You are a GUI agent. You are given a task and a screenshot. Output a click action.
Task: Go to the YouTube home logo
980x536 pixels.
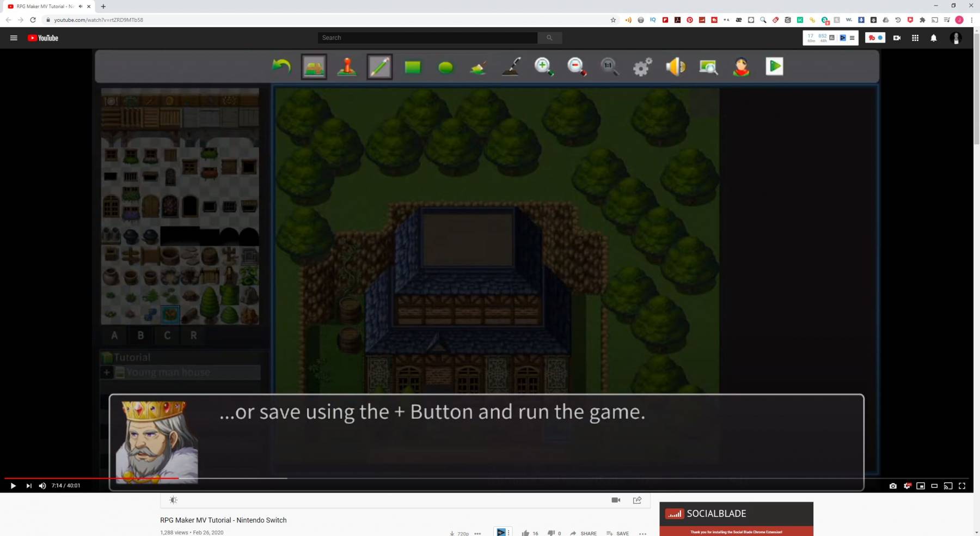coord(43,38)
